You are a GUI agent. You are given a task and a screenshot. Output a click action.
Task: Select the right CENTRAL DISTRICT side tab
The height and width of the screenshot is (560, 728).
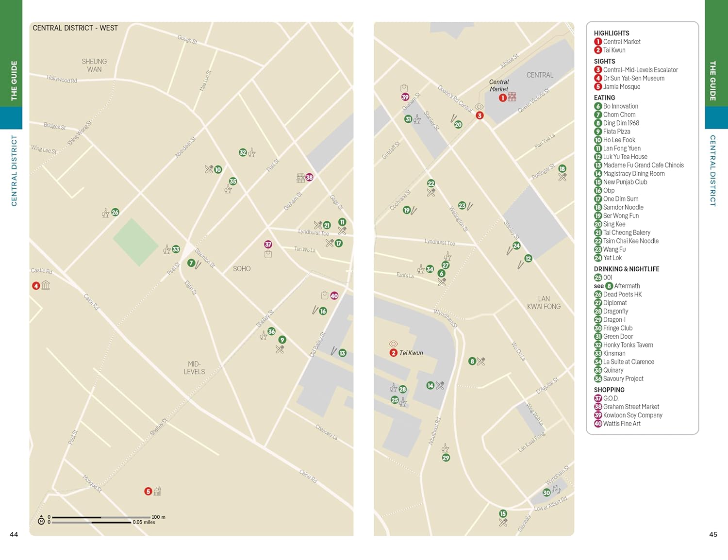tap(712, 171)
